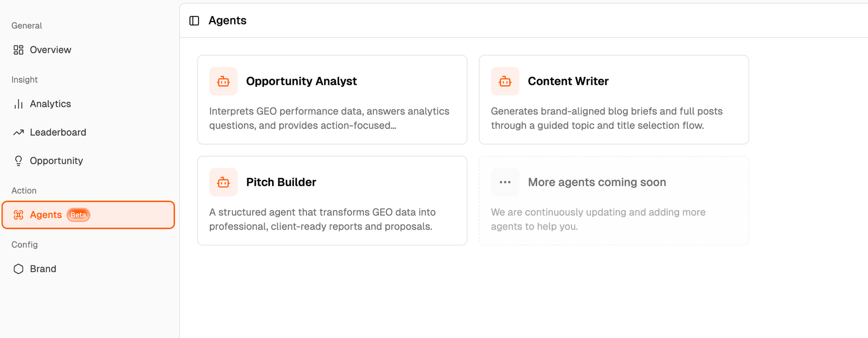Click the Beta badge next to Agents
Image resolution: width=868 pixels, height=338 pixels.
coord(79,215)
